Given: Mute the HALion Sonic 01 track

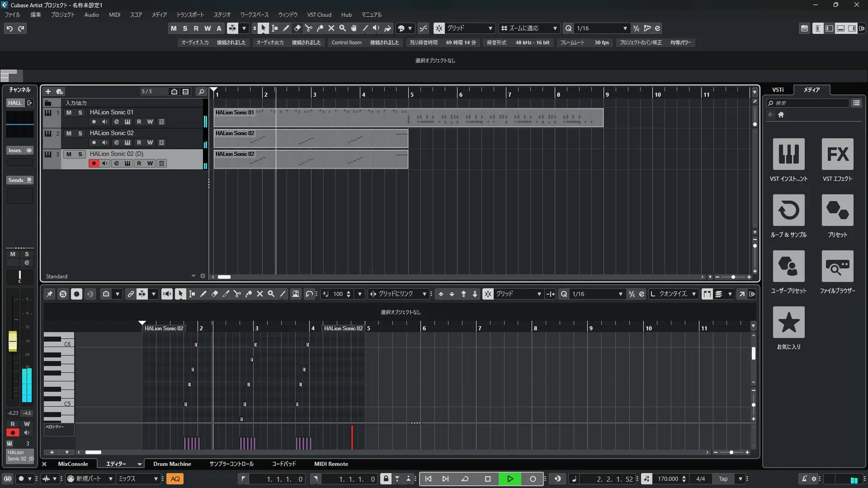Looking at the screenshot, I should tap(69, 113).
